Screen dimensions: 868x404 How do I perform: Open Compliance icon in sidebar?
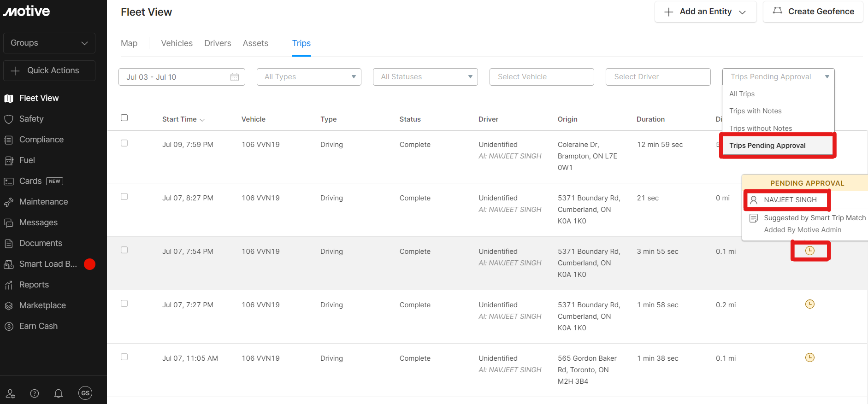tap(9, 140)
